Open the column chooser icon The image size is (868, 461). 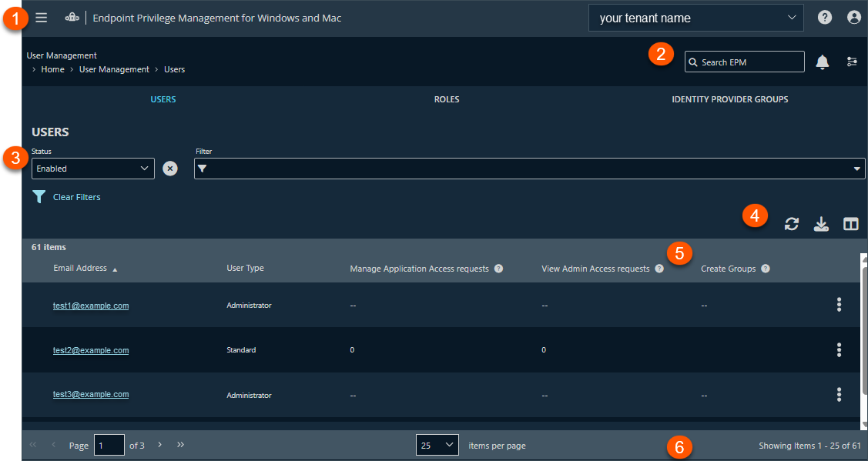pyautogui.click(x=851, y=224)
